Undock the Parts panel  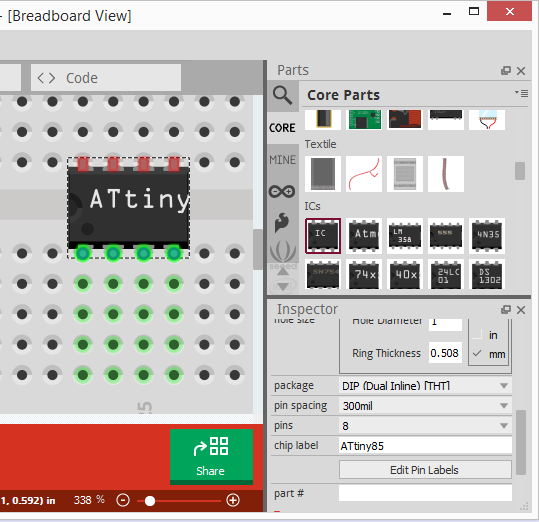coord(506,71)
